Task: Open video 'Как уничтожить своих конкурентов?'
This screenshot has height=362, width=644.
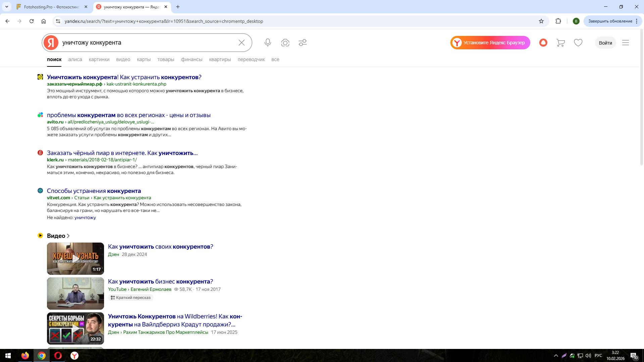Action: click(x=160, y=247)
